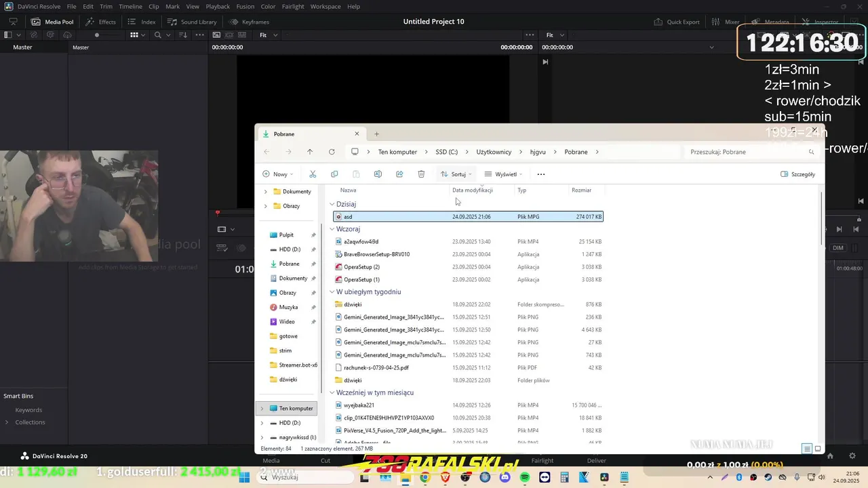Click the Share icon in File Explorer

(399, 174)
